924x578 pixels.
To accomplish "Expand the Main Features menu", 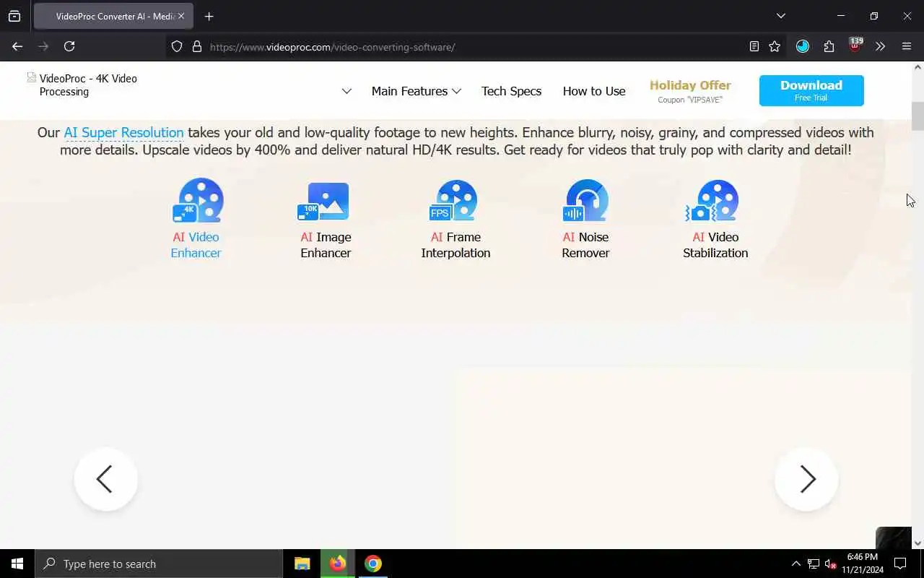I will pos(416,91).
